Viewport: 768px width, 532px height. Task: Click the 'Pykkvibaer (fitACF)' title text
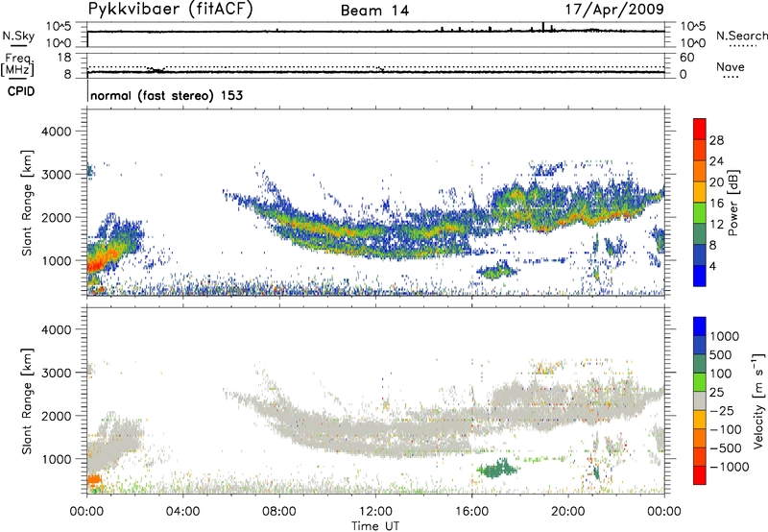(x=170, y=10)
